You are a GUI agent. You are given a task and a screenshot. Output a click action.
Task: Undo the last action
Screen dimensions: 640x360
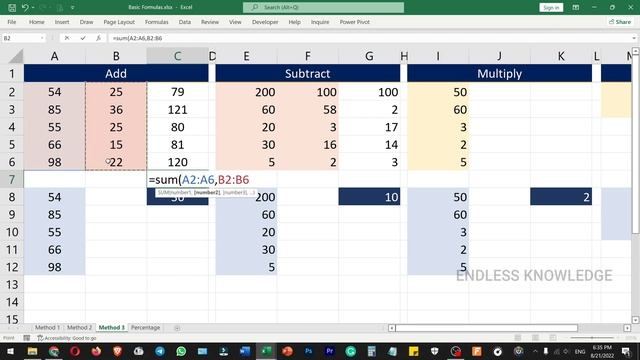(25, 7)
